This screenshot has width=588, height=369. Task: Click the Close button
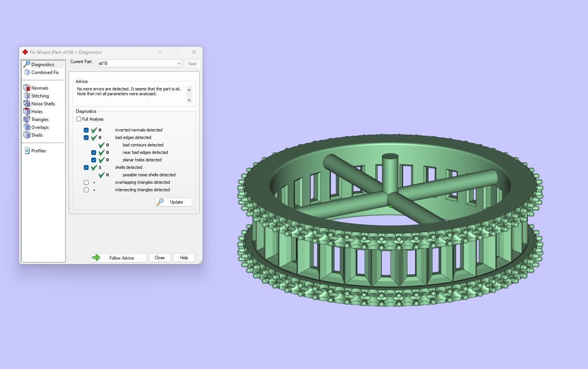(x=160, y=258)
